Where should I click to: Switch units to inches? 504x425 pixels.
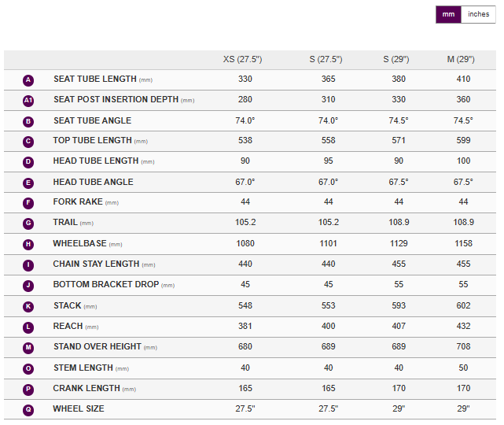pyautogui.click(x=478, y=14)
